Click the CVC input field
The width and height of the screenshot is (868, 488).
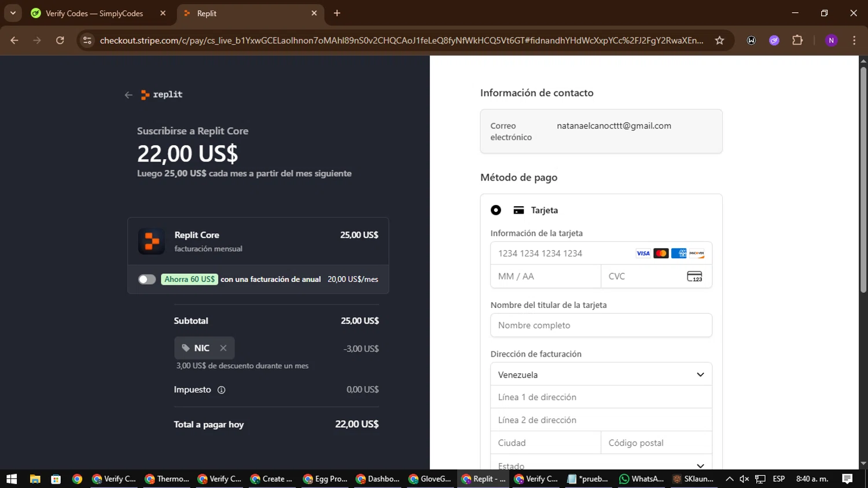656,277
